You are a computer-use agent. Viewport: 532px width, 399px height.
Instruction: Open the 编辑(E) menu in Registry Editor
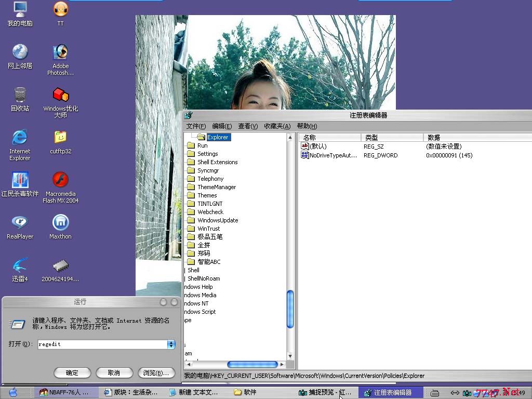[x=222, y=126]
